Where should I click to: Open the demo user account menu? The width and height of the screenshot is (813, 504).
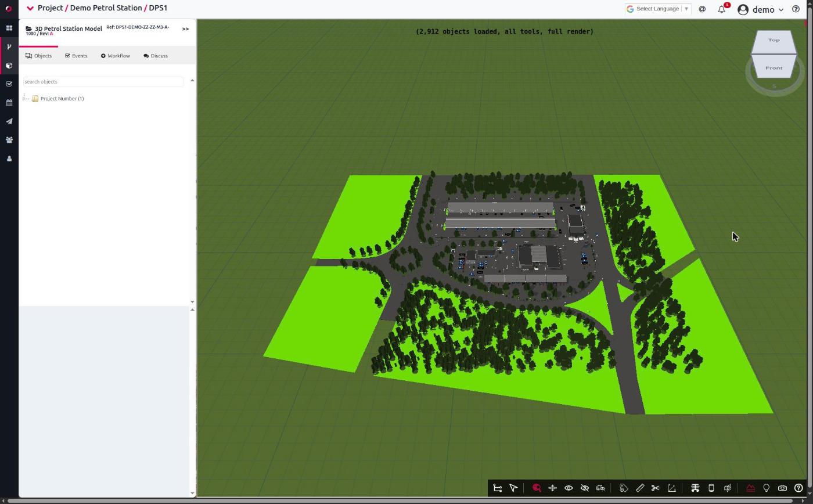click(x=761, y=9)
